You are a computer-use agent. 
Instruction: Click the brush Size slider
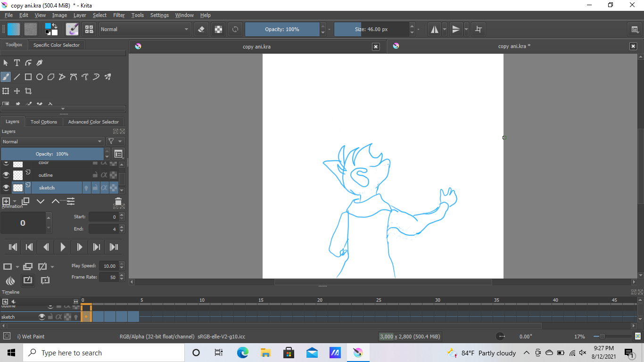click(372, 29)
